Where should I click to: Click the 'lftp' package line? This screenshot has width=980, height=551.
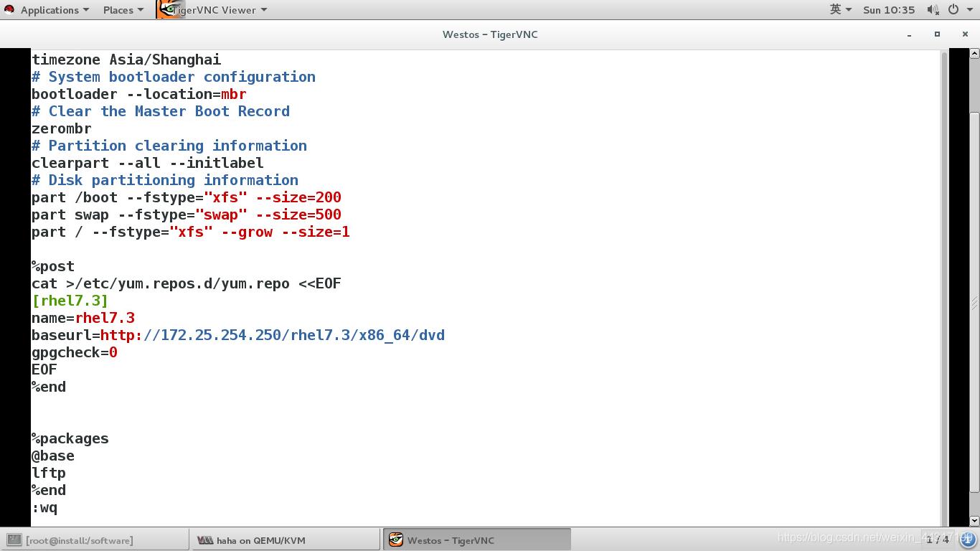pos(49,473)
